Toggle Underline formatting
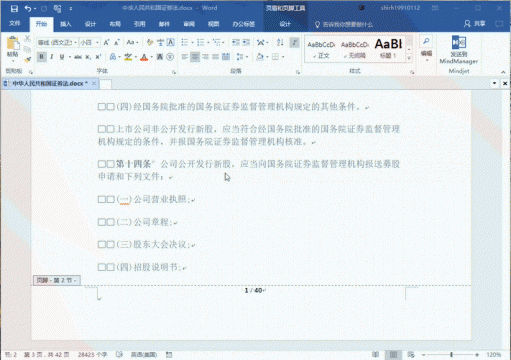The width and height of the screenshot is (511, 360). coord(62,57)
